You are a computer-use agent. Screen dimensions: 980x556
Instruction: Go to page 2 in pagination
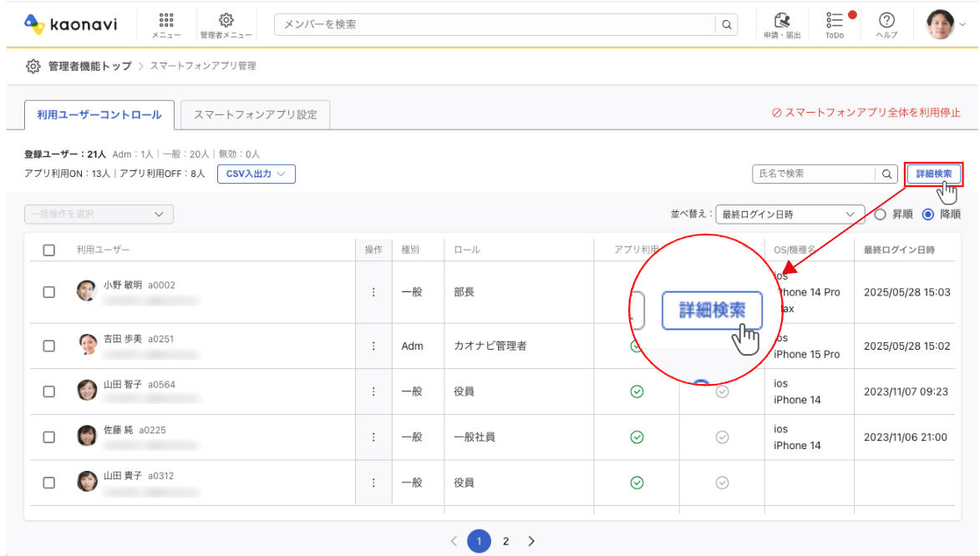(x=505, y=541)
